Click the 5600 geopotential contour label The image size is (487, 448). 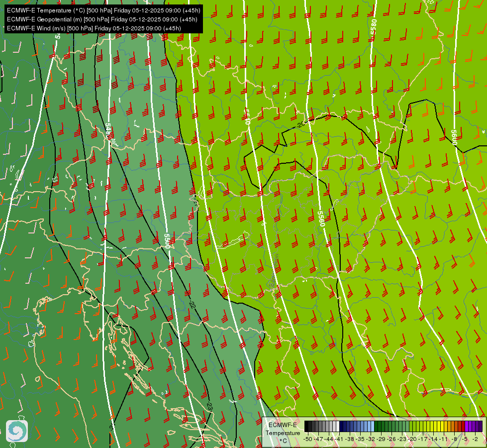click(454, 137)
